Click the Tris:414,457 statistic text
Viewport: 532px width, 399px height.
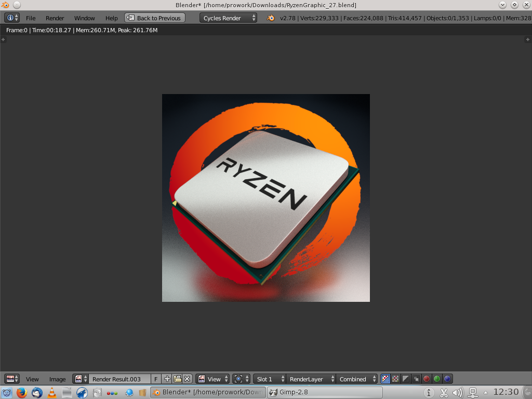[404, 18]
